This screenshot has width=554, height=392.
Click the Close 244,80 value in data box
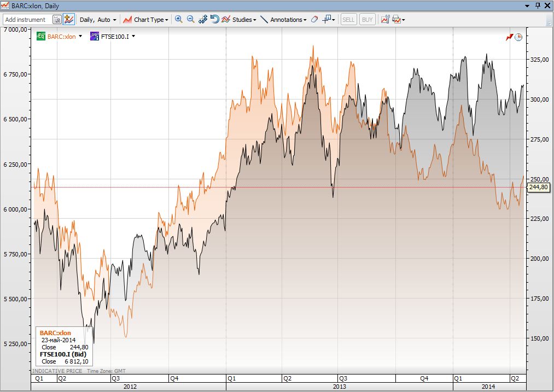pyautogui.click(x=79, y=347)
